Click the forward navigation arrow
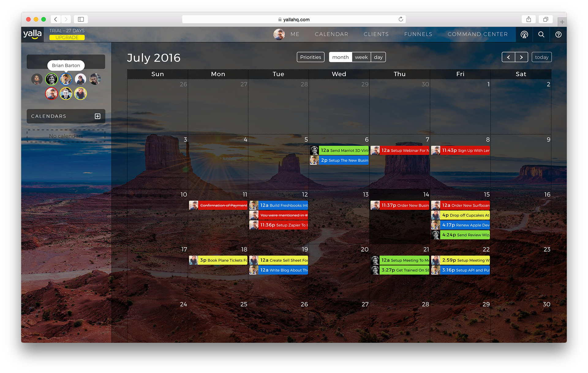 pyautogui.click(x=521, y=57)
